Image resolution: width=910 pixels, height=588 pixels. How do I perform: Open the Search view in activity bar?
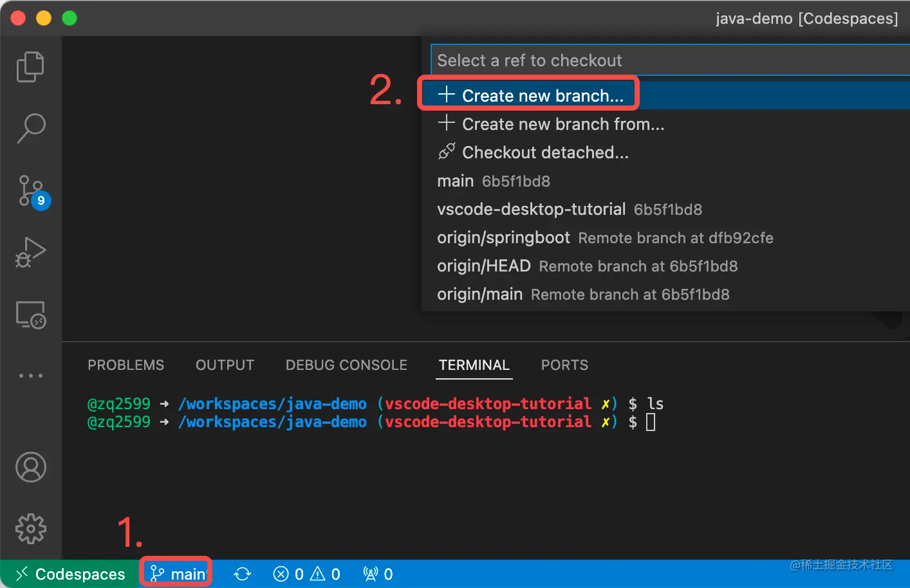click(30, 128)
